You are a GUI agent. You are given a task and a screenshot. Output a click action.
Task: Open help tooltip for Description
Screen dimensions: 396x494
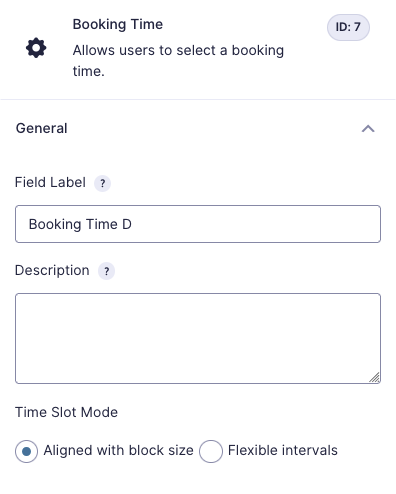tap(106, 271)
